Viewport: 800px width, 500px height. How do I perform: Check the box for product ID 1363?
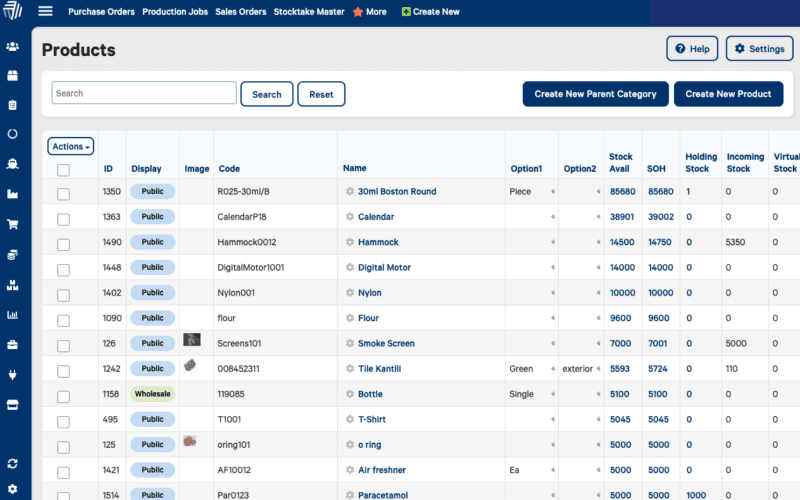point(63,219)
